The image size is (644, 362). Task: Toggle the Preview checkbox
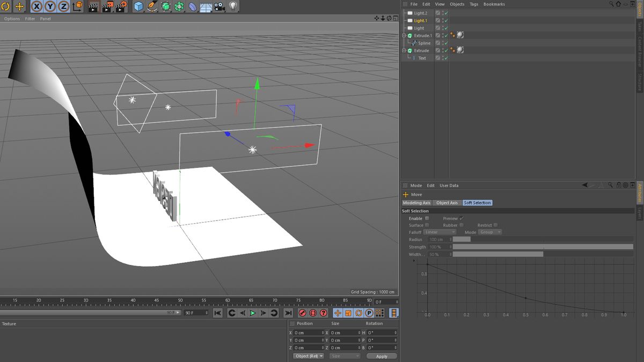pos(462,218)
